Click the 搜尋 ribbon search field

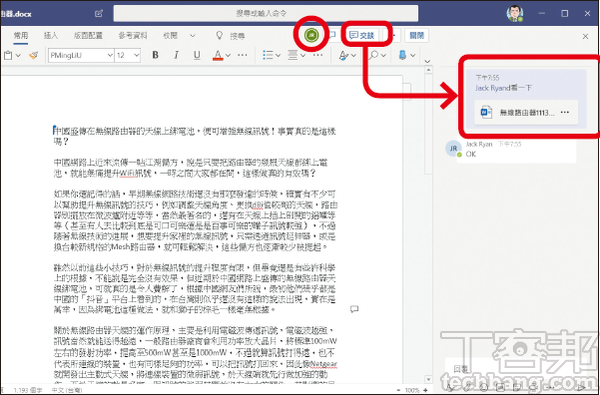[x=237, y=36]
